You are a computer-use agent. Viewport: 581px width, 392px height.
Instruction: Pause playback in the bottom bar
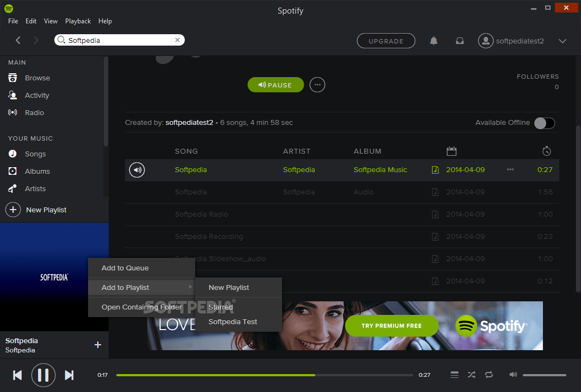43,375
